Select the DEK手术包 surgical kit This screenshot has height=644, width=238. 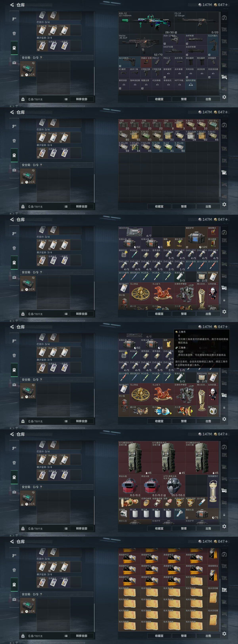tap(135, 232)
